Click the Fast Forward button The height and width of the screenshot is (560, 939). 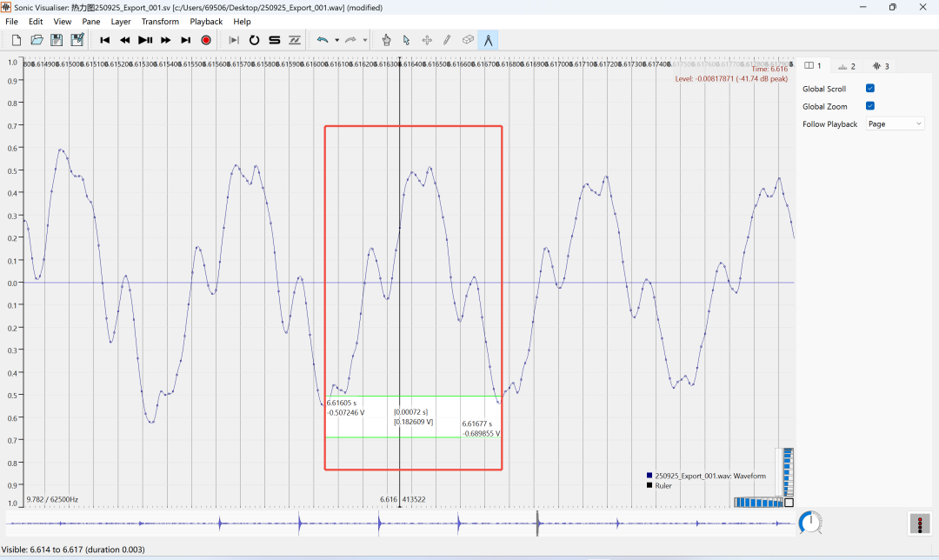coord(165,40)
